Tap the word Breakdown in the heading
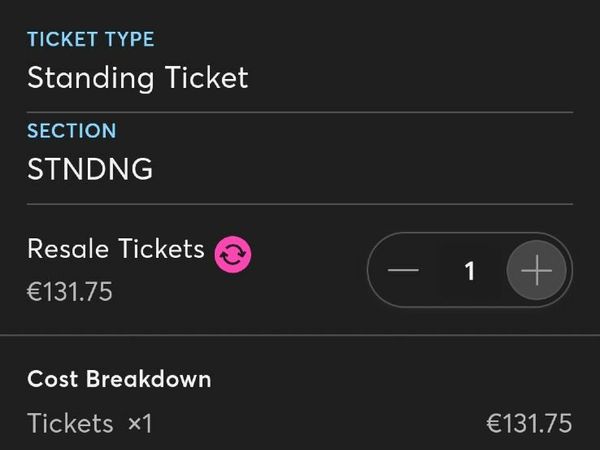The width and height of the screenshot is (600, 450). [x=148, y=379]
